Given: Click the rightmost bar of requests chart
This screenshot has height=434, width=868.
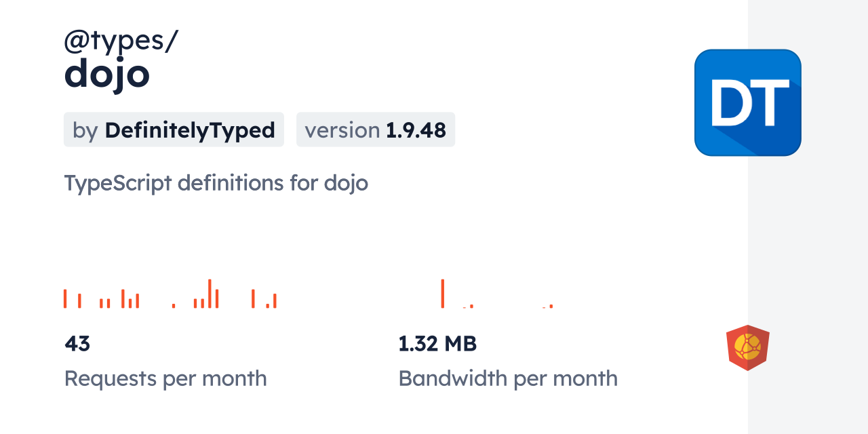Looking at the screenshot, I should click(275, 301).
